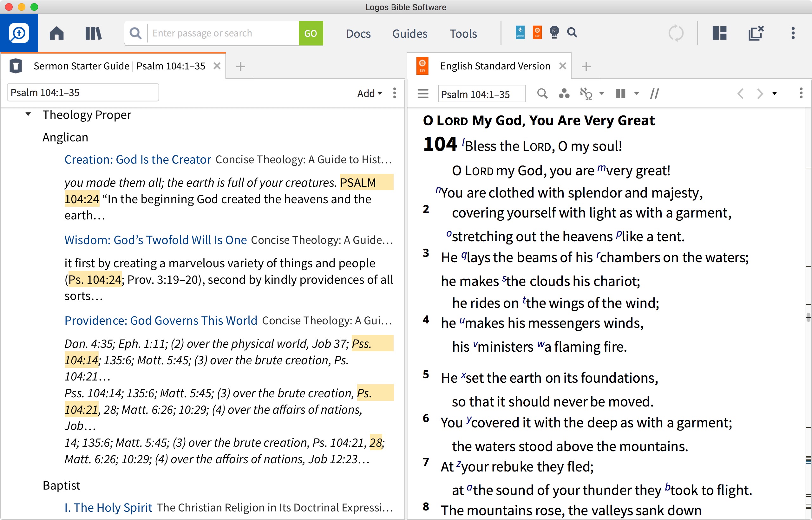Click footnote marker z before your rebuke
The image size is (812, 520).
pos(458,464)
